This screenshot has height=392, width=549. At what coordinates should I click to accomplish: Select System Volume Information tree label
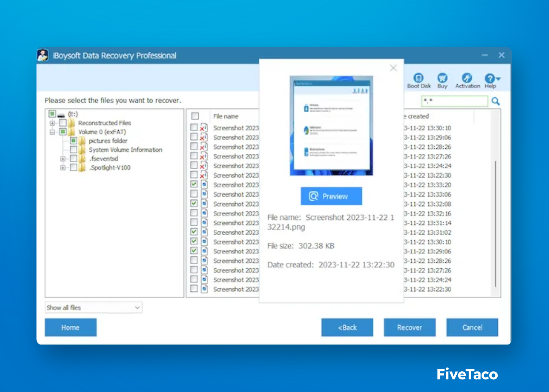coord(126,150)
